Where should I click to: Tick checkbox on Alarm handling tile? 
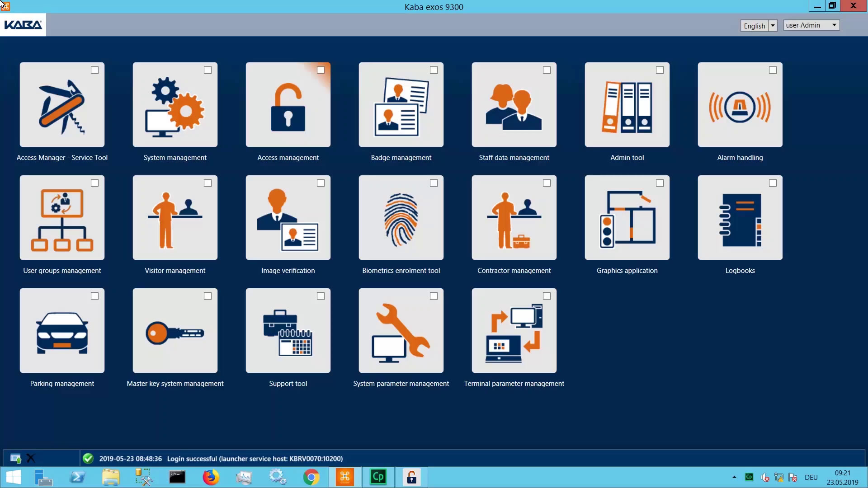pyautogui.click(x=773, y=70)
